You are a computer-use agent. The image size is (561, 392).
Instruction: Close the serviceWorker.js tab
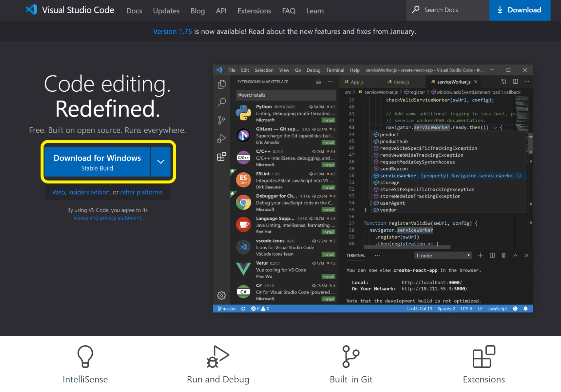476,82
